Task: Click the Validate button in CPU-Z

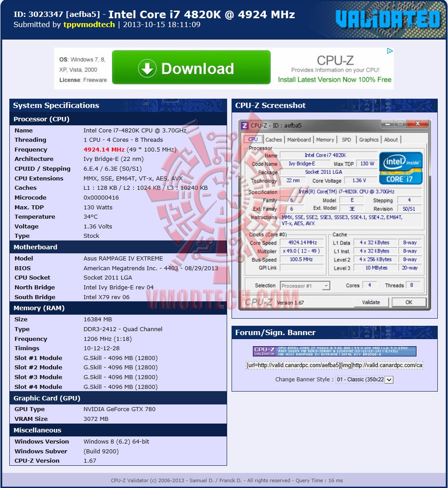Action: point(371,302)
